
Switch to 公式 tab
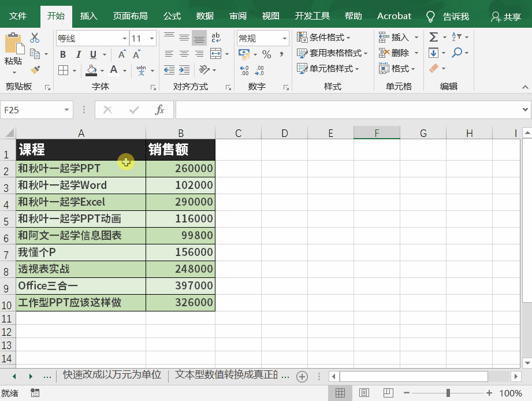coord(172,16)
